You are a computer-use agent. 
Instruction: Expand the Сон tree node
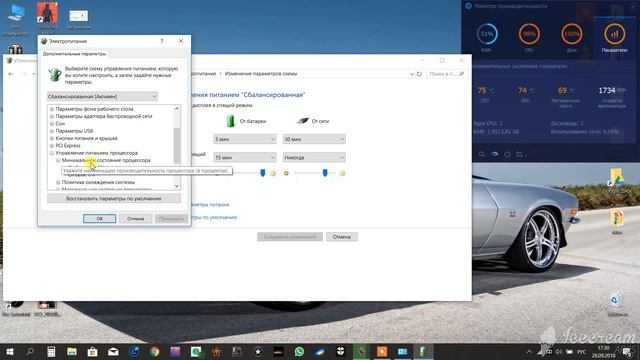pos(52,124)
